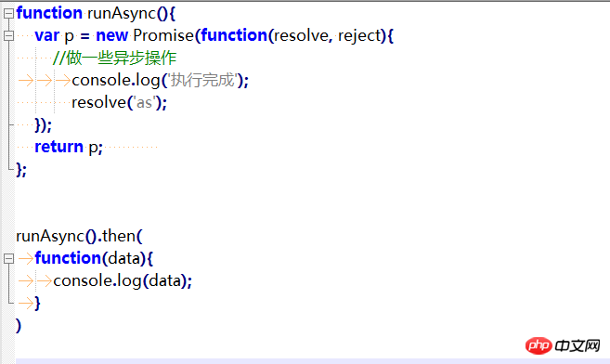Click the 'resolve' parameter in function signature
The width and height of the screenshot is (610, 364).
click(302, 36)
